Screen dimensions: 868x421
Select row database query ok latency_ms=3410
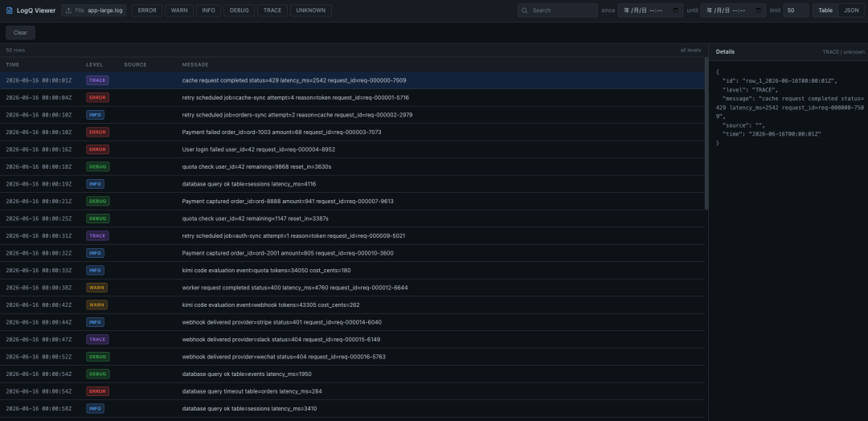click(x=352, y=409)
